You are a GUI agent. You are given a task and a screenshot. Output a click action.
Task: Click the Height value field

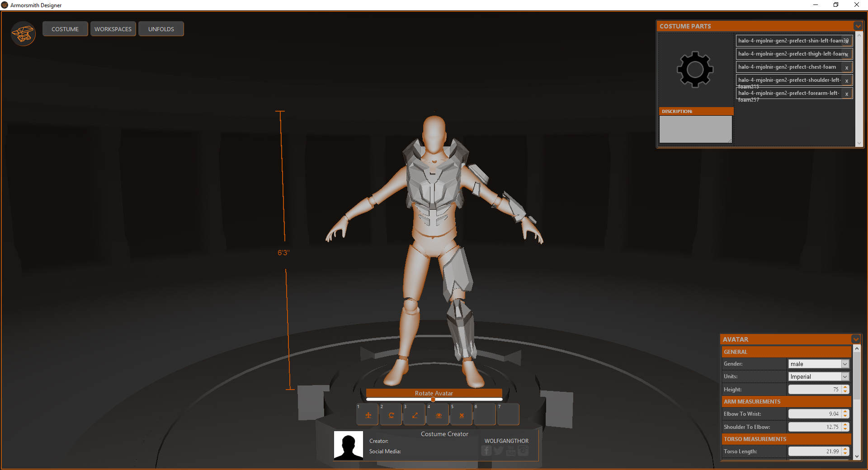815,389
